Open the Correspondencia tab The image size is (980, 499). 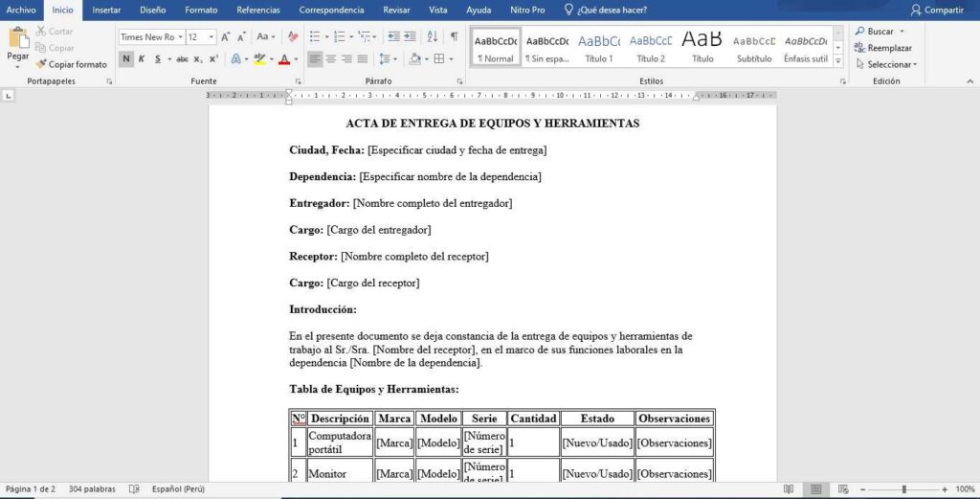pyautogui.click(x=331, y=10)
